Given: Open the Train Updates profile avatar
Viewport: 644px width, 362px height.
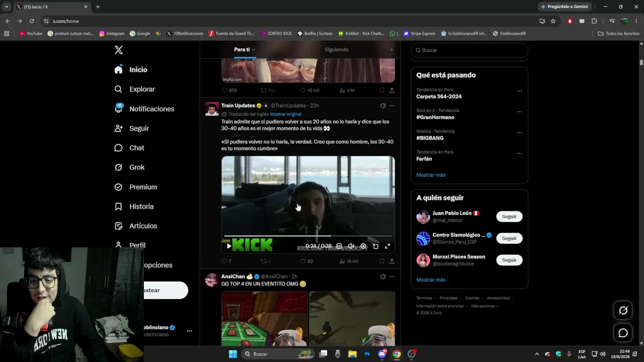Looking at the screenshot, I should click(212, 109).
